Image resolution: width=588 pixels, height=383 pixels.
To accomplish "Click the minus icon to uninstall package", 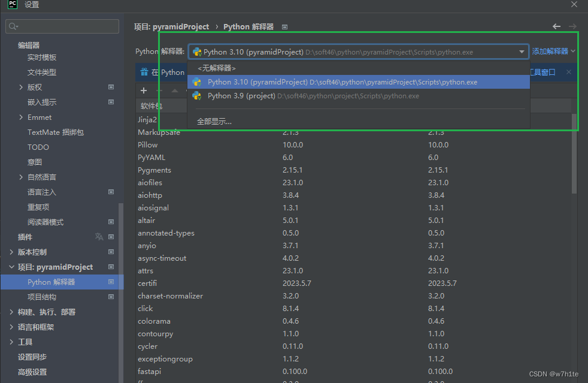I will 159,91.
